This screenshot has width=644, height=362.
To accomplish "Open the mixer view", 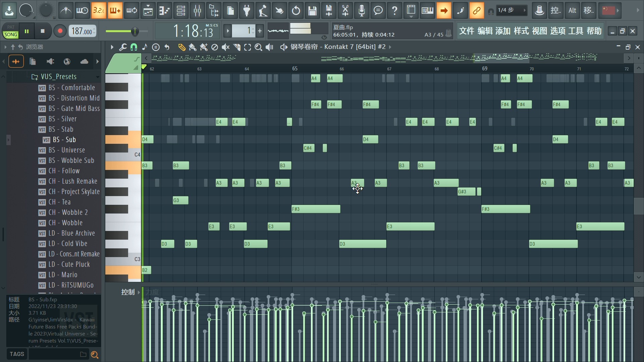I will pyautogui.click(x=198, y=11).
